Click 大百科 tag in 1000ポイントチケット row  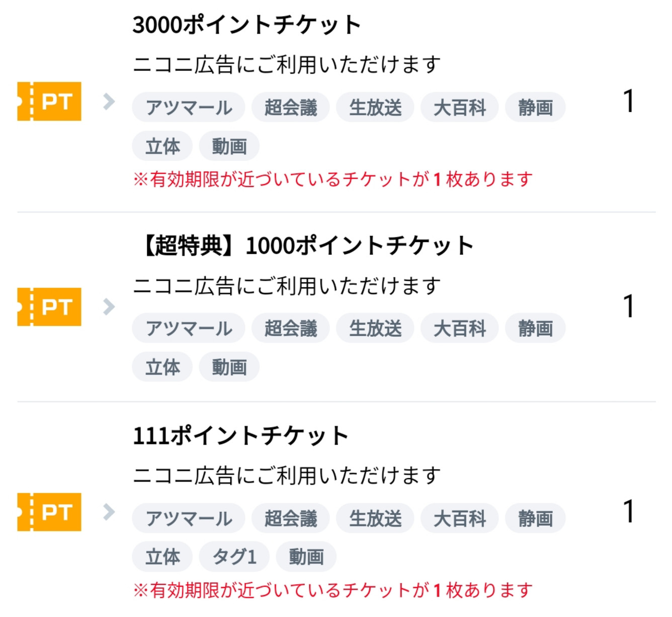pyautogui.click(x=460, y=329)
